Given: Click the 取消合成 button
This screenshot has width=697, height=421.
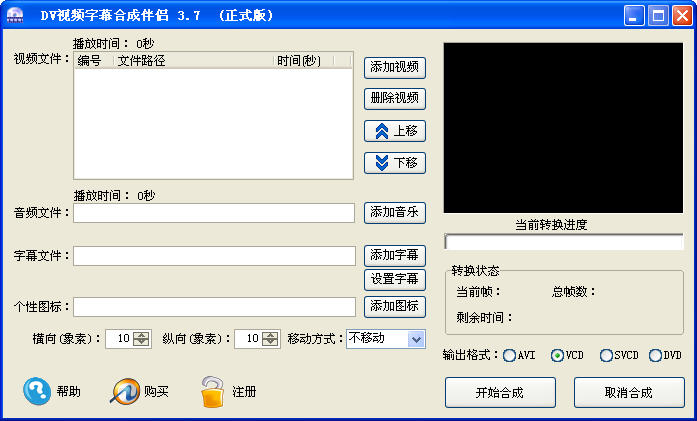Looking at the screenshot, I should (629, 393).
